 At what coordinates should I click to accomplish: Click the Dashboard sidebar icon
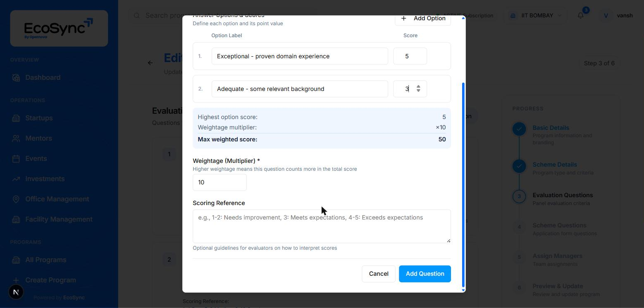point(16,78)
